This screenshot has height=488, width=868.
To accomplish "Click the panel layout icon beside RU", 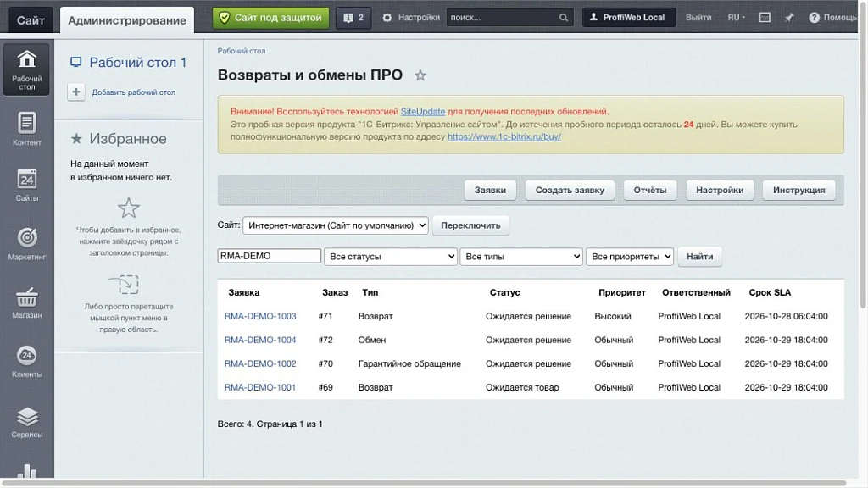I will [x=765, y=18].
